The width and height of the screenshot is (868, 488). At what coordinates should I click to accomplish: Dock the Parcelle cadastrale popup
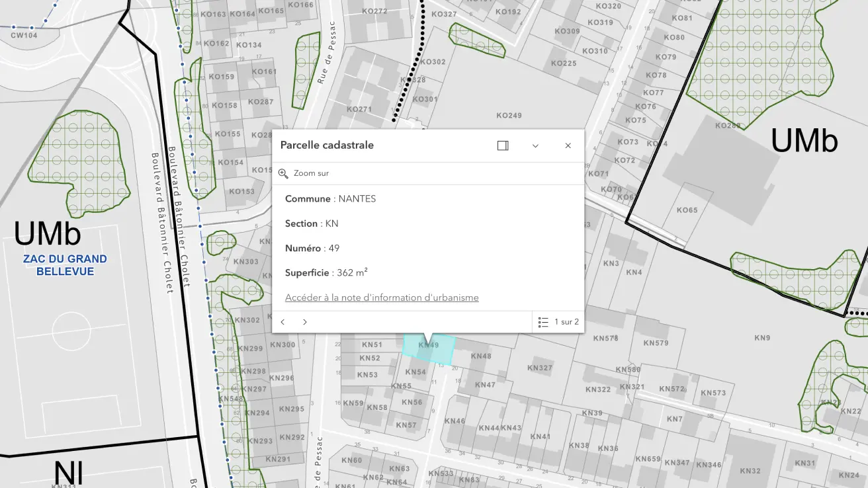[x=503, y=145]
